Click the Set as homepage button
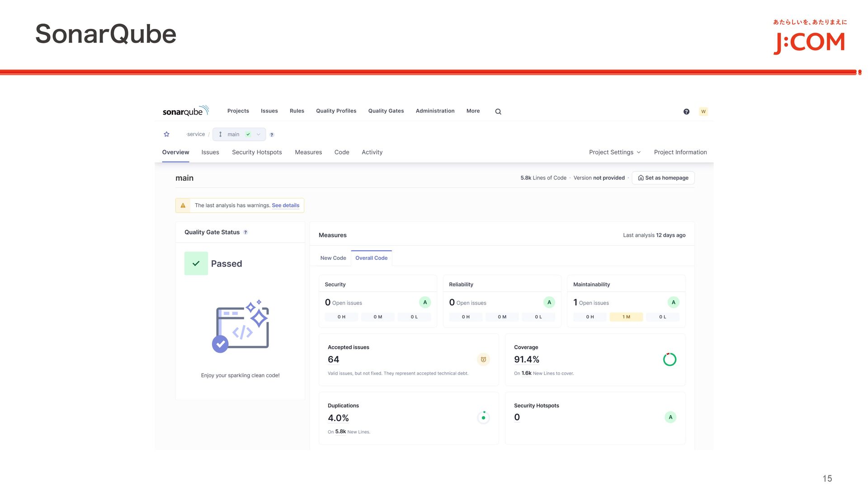The height and width of the screenshot is (488, 868). [x=663, y=178]
